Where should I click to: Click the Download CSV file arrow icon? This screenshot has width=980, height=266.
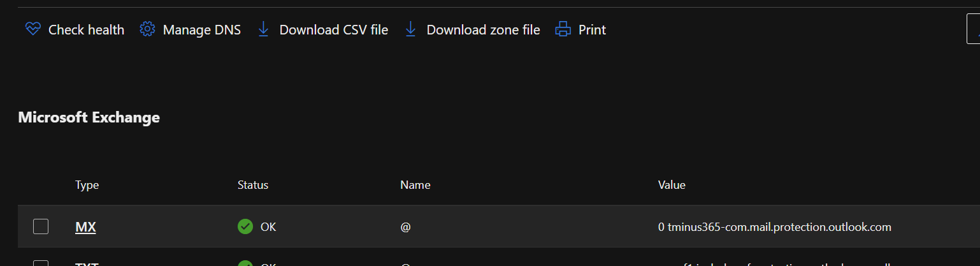[x=263, y=29]
